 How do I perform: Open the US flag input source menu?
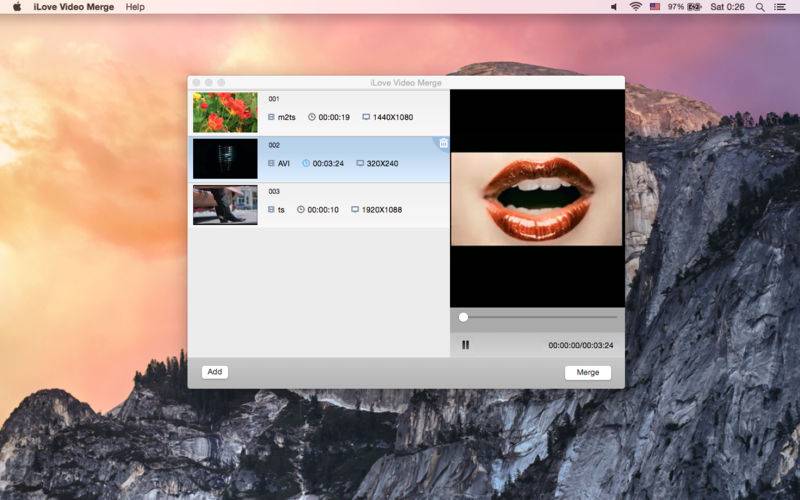655,7
